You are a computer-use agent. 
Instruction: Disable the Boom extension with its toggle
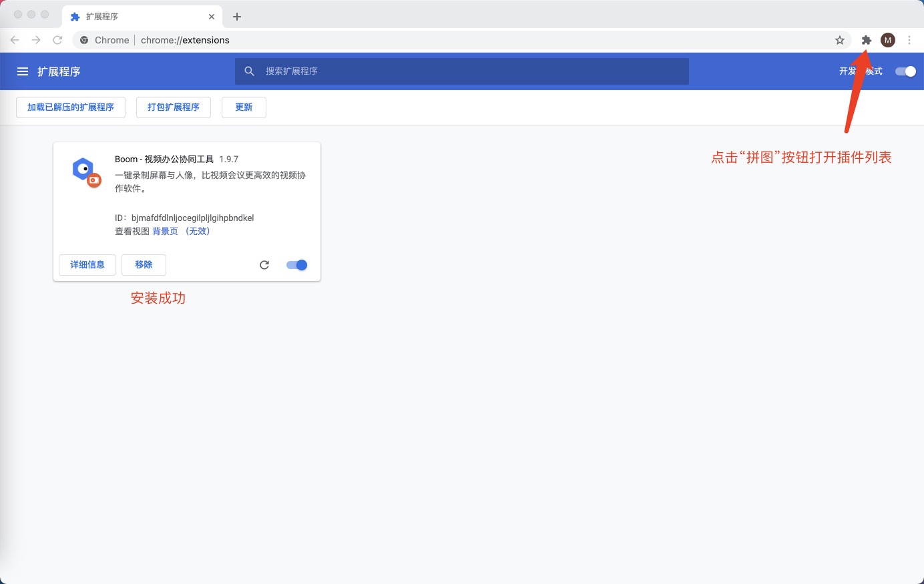[x=296, y=264]
